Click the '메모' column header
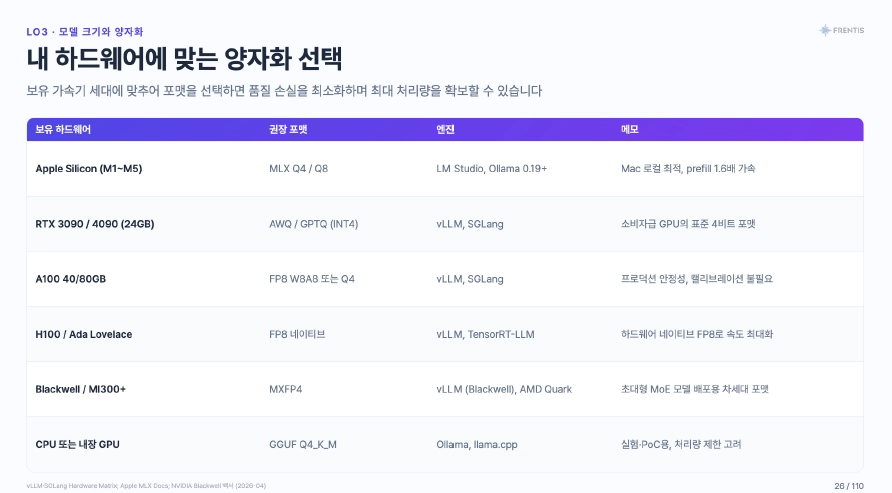This screenshot has width=892, height=493. pos(630,130)
